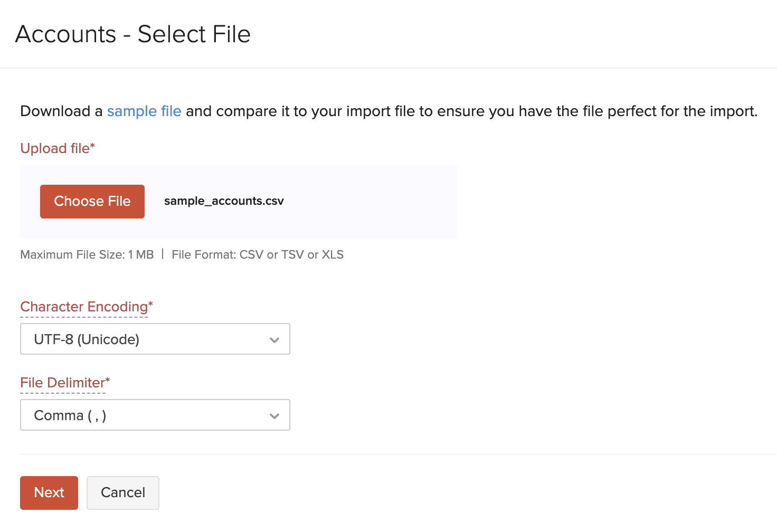Click the UTF-8 (Unicode) selected value
The width and height of the screenshot is (777, 532).
(x=87, y=339)
